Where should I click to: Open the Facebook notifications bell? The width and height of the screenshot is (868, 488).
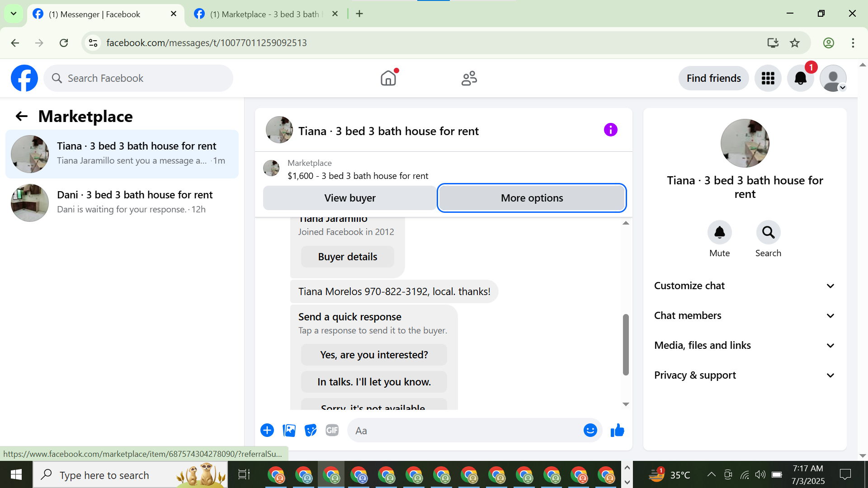800,78
